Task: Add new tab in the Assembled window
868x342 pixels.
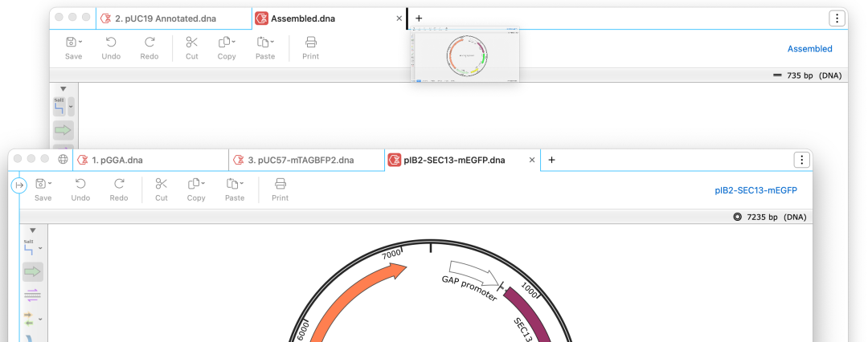Action: coord(419,18)
